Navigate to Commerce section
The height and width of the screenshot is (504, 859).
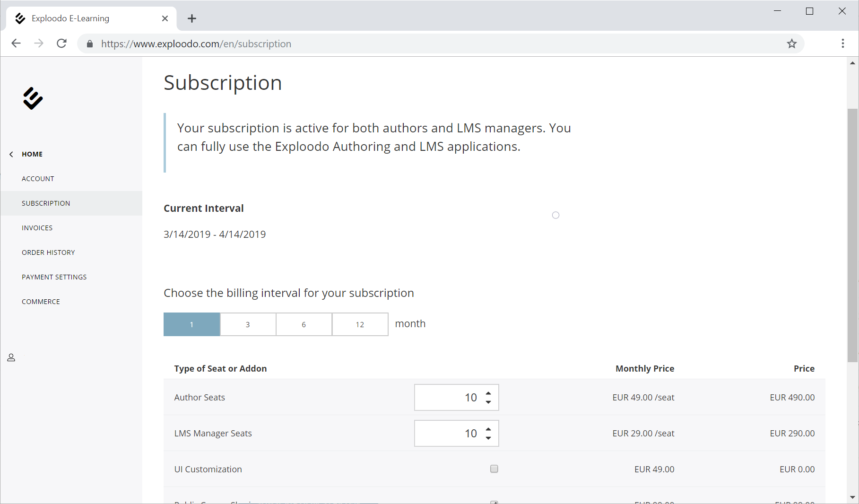41,302
